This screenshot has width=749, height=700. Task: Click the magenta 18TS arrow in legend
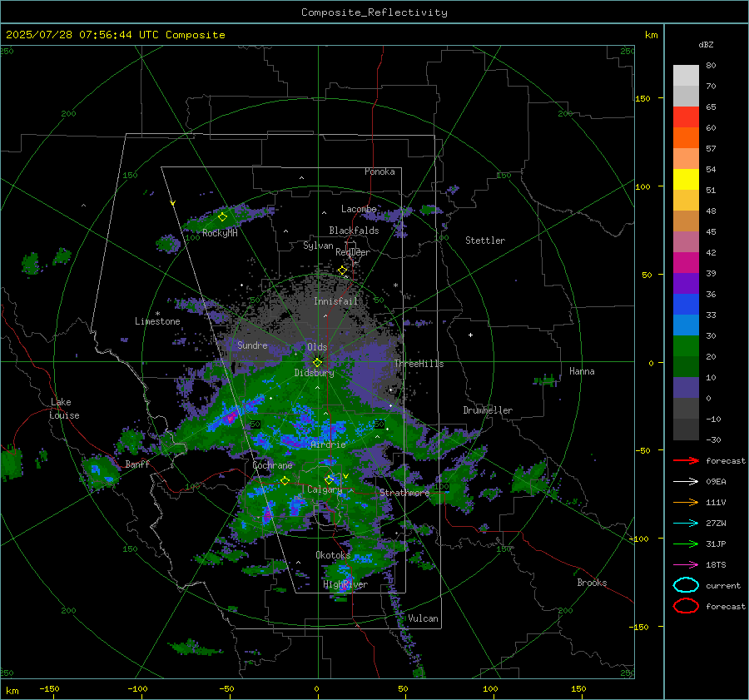[686, 565]
